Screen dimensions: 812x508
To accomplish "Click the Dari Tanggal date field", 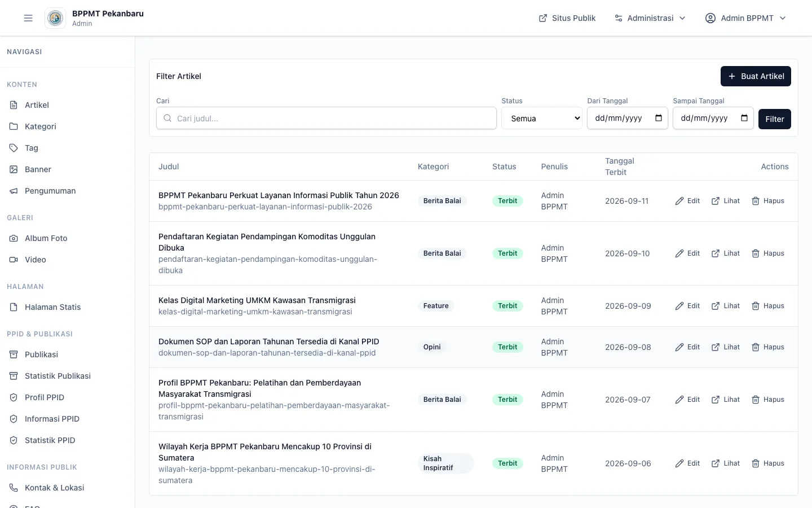I will pos(628,118).
